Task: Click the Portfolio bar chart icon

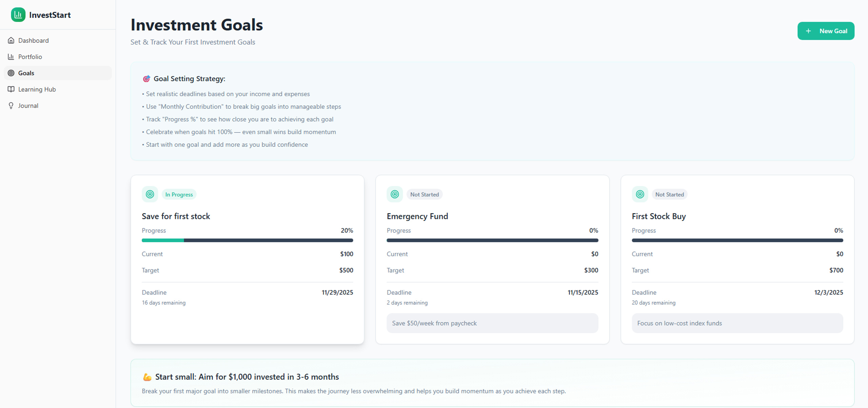Action: (x=11, y=57)
